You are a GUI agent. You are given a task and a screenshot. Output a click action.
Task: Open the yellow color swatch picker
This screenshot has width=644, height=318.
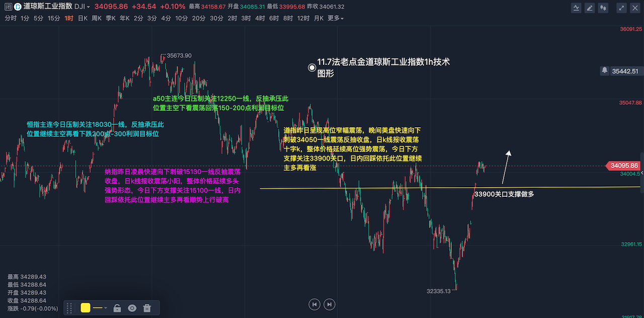click(86, 308)
